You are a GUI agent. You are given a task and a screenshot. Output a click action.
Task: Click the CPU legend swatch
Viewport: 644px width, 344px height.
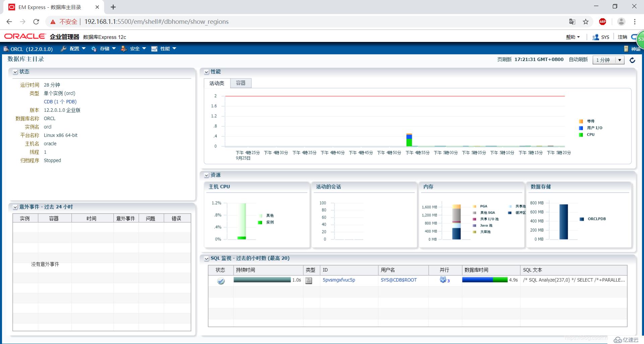point(581,135)
